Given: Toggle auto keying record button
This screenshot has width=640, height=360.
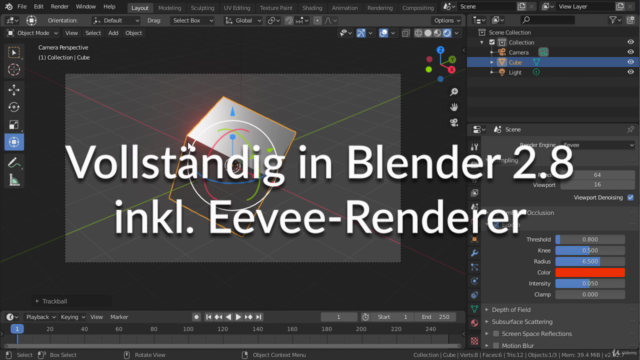Looking at the screenshot, I should [x=196, y=317].
